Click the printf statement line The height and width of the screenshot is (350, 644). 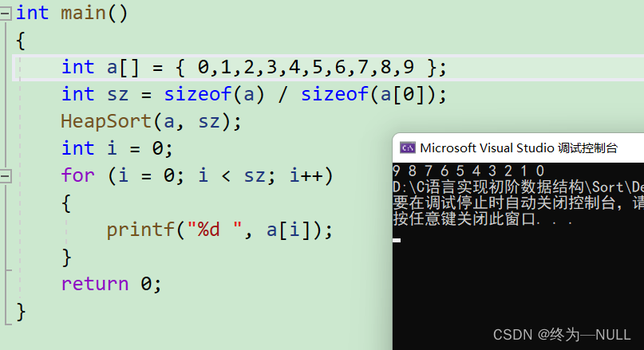coord(219,230)
